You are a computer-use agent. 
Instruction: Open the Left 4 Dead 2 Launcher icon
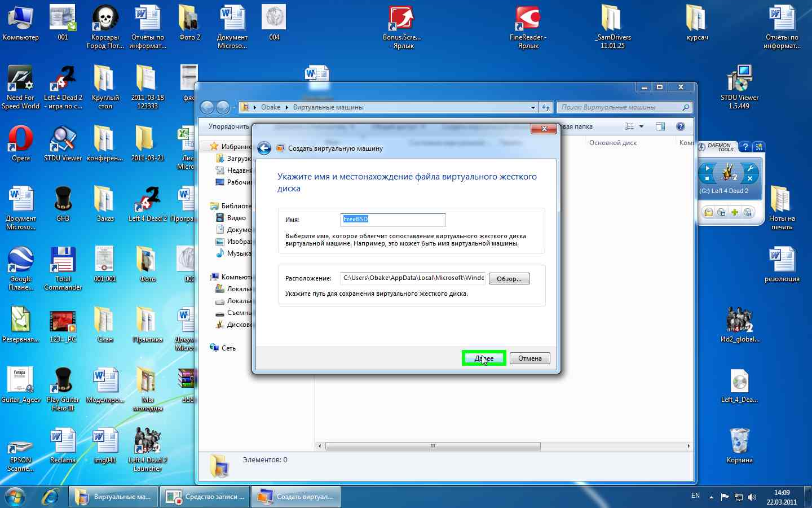point(147,449)
